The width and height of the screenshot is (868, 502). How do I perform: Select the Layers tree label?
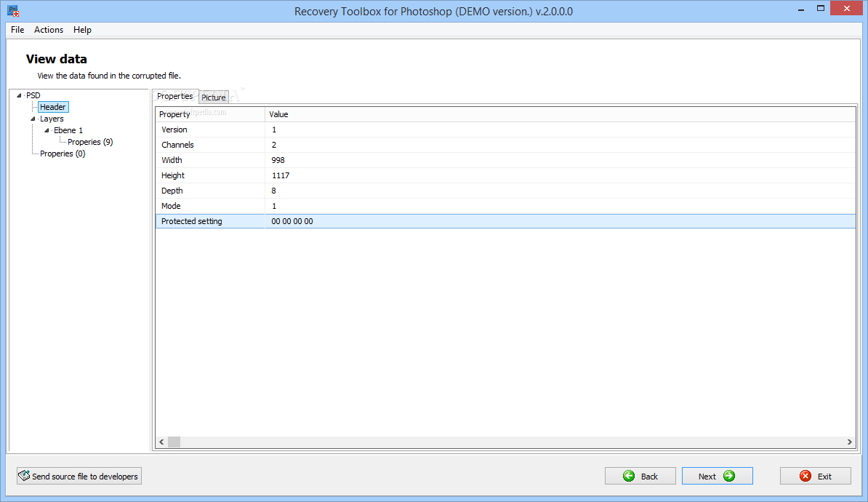(52, 119)
